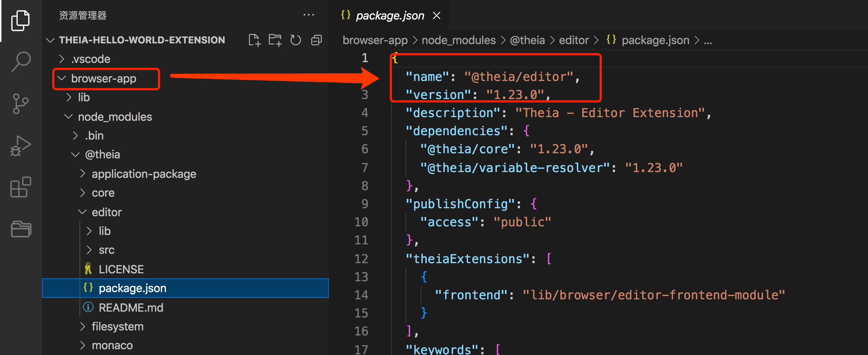Click the "description" key on line 4
The image size is (868, 355).
(x=453, y=113)
